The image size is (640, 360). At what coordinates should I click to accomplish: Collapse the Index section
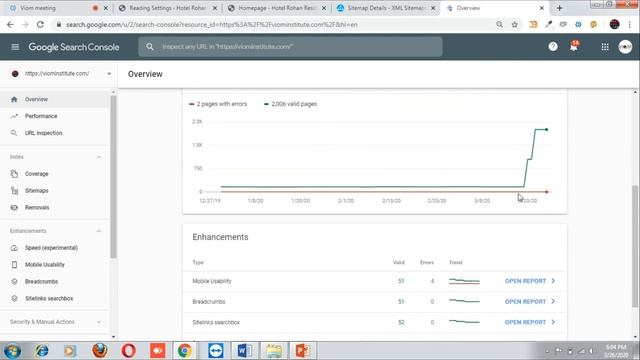(x=99, y=157)
